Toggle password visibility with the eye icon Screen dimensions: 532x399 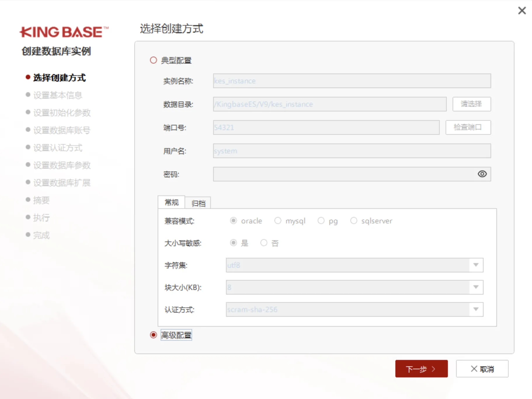[482, 174]
